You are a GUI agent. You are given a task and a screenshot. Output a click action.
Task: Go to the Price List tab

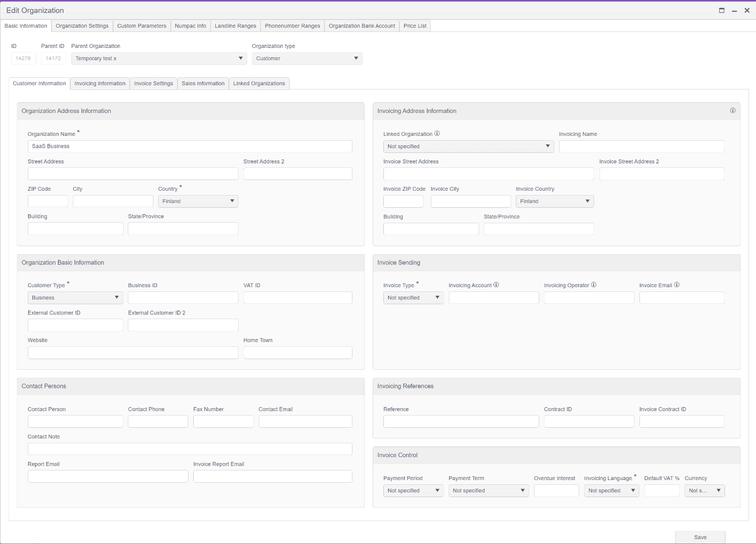tap(415, 26)
